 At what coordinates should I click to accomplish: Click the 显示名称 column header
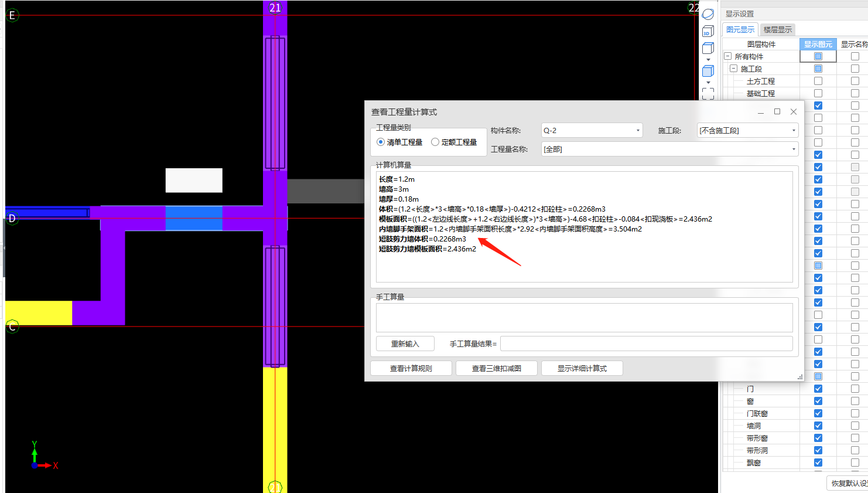coord(854,44)
